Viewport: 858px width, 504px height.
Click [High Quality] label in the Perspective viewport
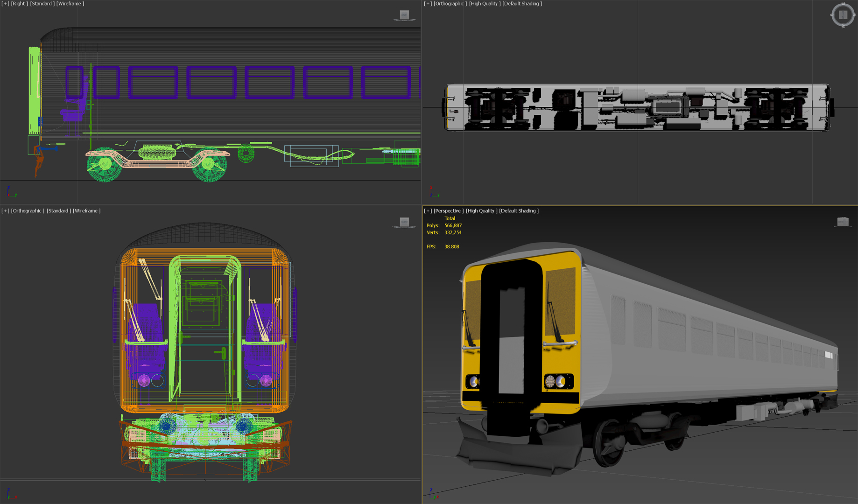tap(481, 211)
